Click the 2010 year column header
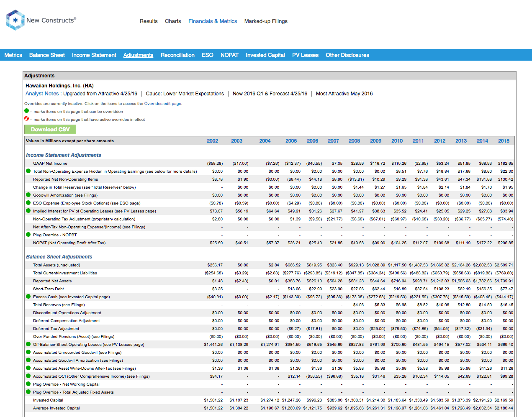The image size is (532, 417). click(x=397, y=141)
